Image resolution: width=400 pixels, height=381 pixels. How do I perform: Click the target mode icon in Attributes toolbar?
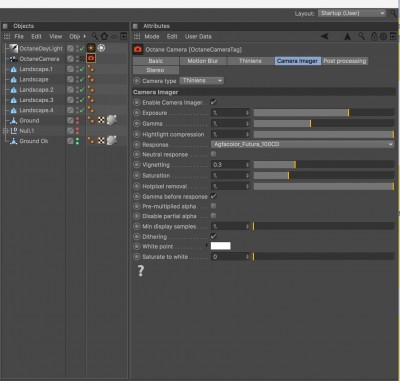[383, 36]
